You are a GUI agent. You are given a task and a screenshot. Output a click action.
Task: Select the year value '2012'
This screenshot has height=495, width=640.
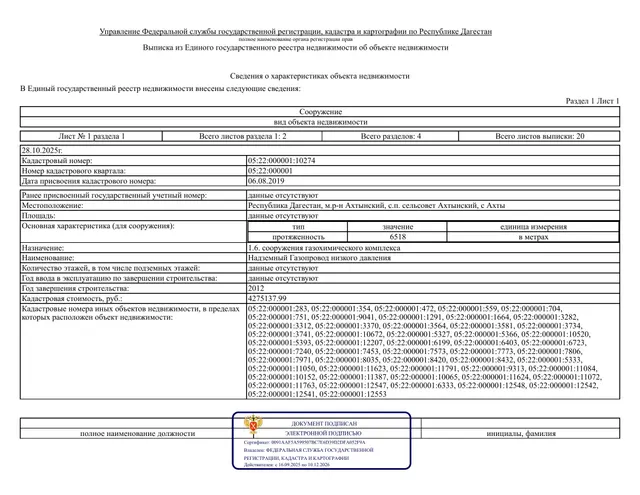coord(256,289)
